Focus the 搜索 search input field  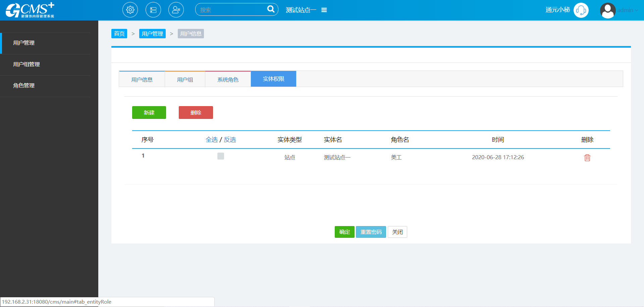coord(231,10)
